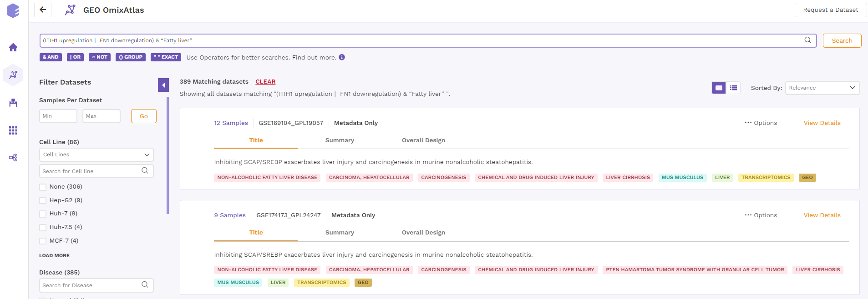
Task: Click second card's CARCINOGENESIS tag
Action: coord(444,270)
